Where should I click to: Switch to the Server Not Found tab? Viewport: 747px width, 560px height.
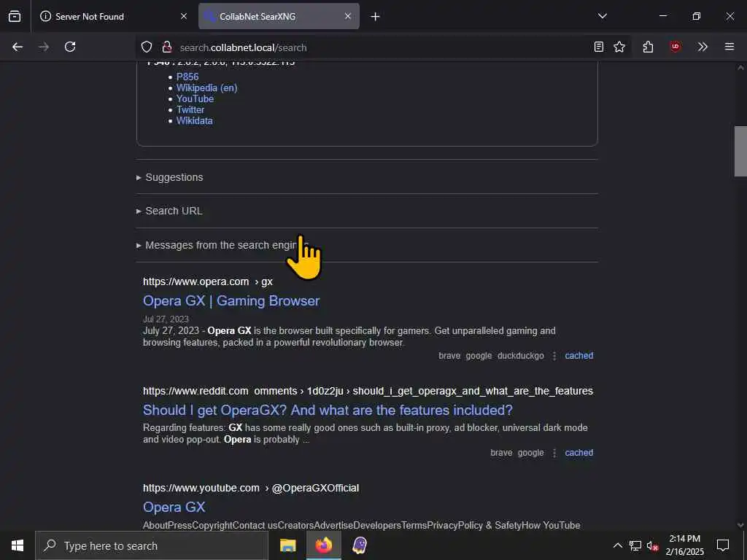click(x=113, y=16)
